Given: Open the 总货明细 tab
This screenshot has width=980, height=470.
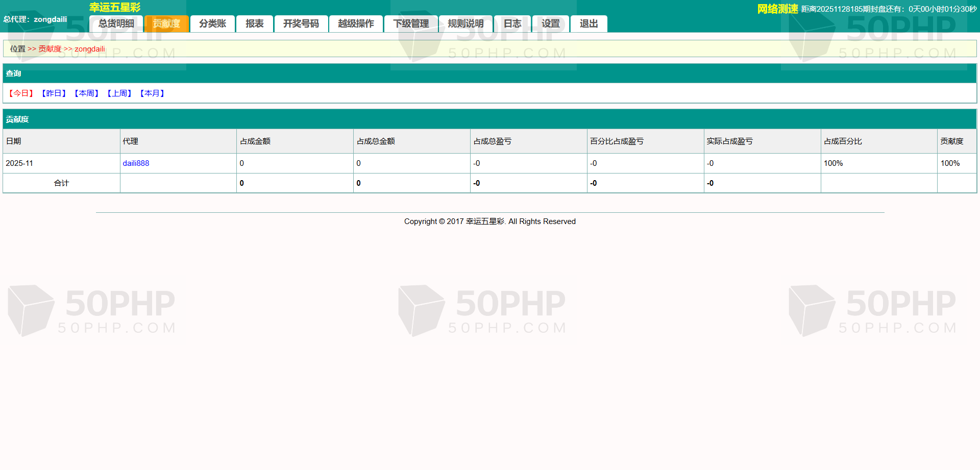Looking at the screenshot, I should point(116,23).
